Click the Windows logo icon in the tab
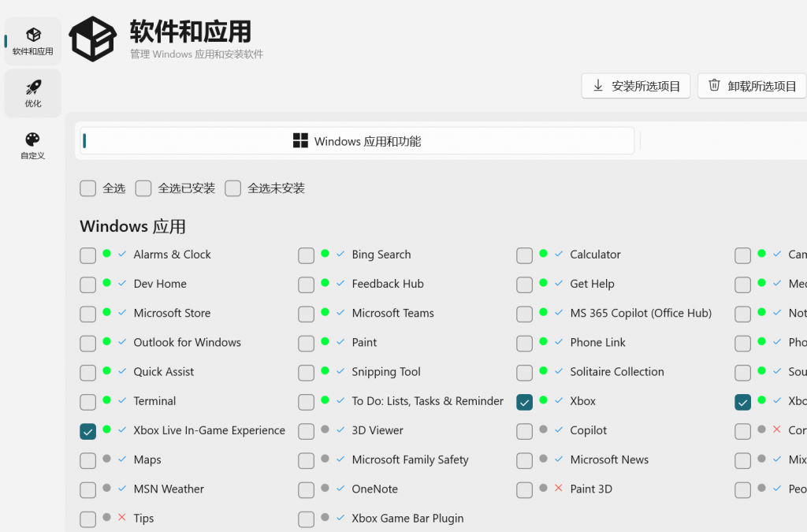Screen dimensions: 807x532 300,140
